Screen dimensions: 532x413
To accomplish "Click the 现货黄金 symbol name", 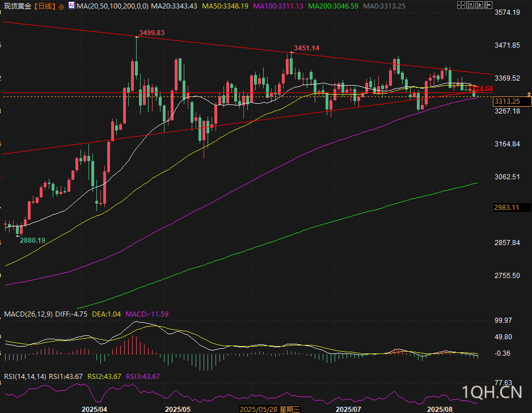I will (16, 6).
